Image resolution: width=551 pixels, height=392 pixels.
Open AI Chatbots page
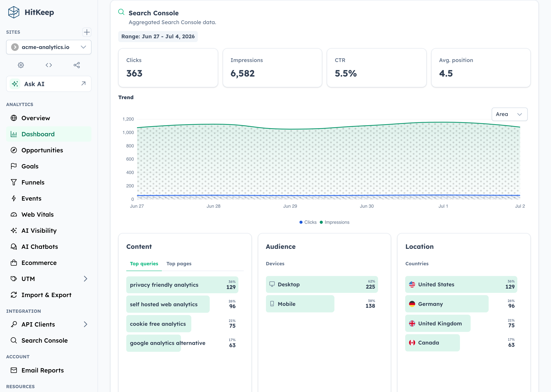[x=49, y=247]
